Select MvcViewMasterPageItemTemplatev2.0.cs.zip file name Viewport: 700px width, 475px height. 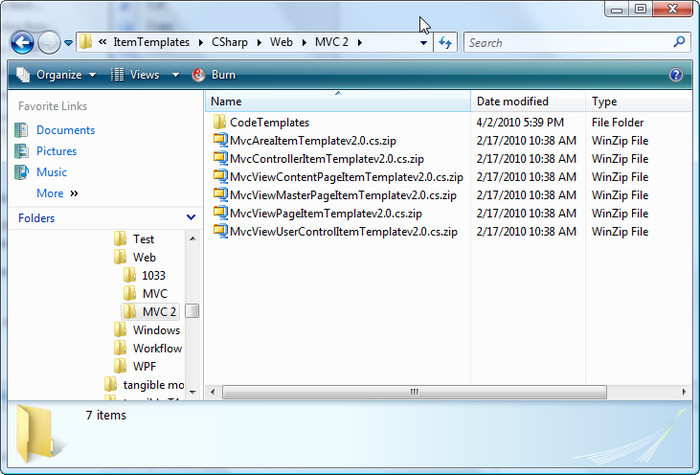(343, 195)
